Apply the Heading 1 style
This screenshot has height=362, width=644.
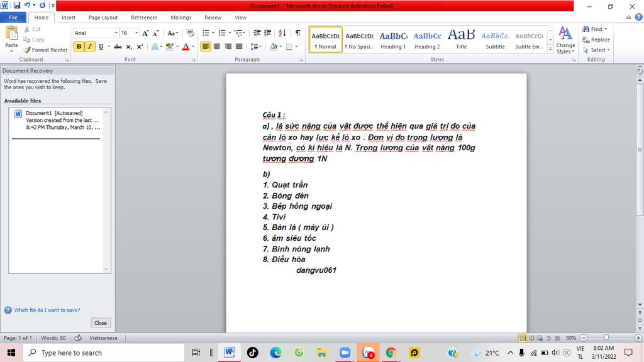pyautogui.click(x=393, y=40)
